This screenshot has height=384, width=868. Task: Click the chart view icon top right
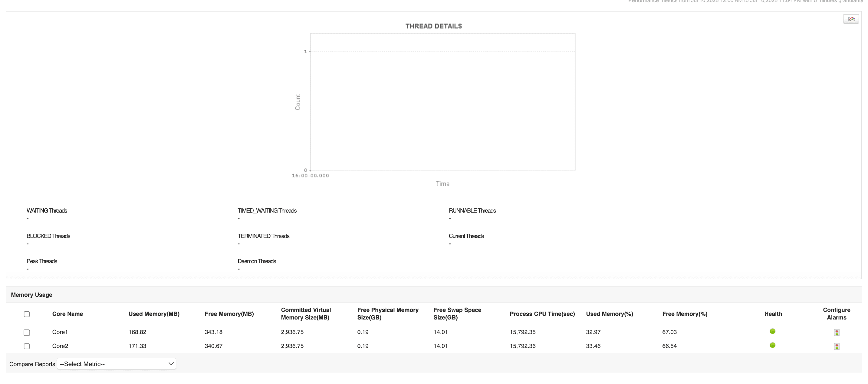(851, 19)
